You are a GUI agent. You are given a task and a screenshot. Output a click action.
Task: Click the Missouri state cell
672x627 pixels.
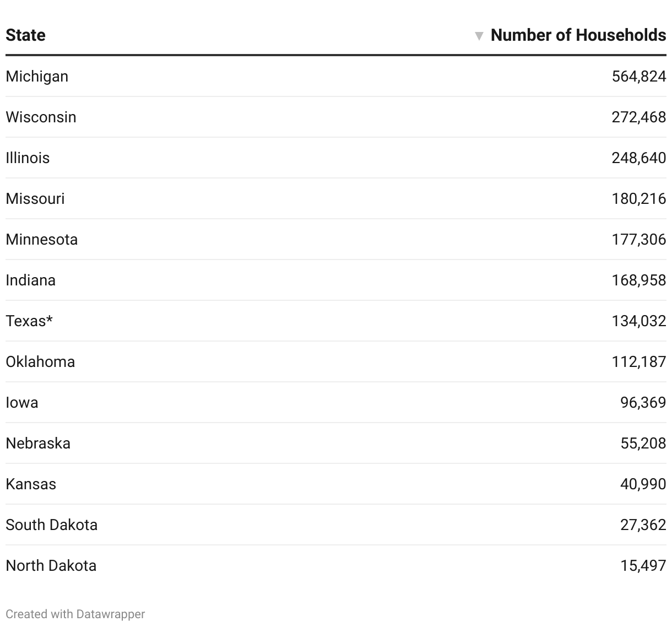point(35,198)
